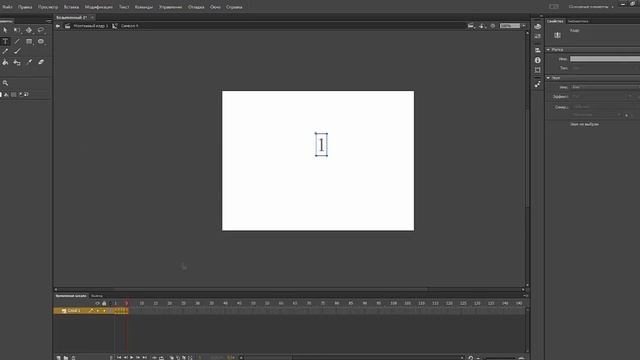Toggle outlines for all layers header
This screenshot has height=360, width=640.
pos(110,303)
